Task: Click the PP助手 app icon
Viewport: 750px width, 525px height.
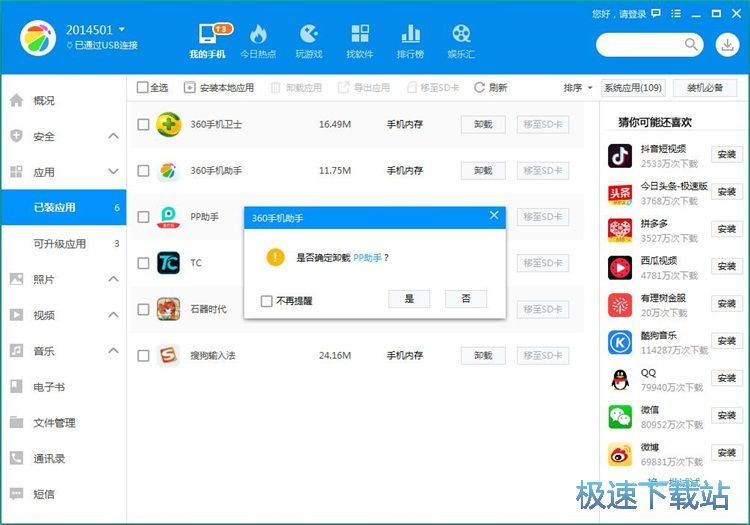Action: [168, 217]
